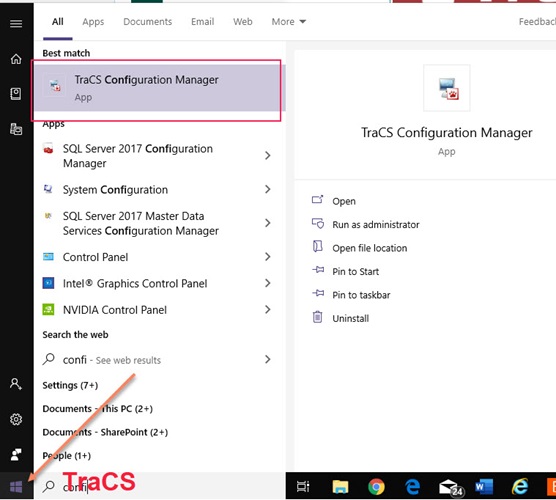Click the SQL Server 2017 Configuration Manager icon
Viewport: 556px width, 500px height.
[x=48, y=148]
